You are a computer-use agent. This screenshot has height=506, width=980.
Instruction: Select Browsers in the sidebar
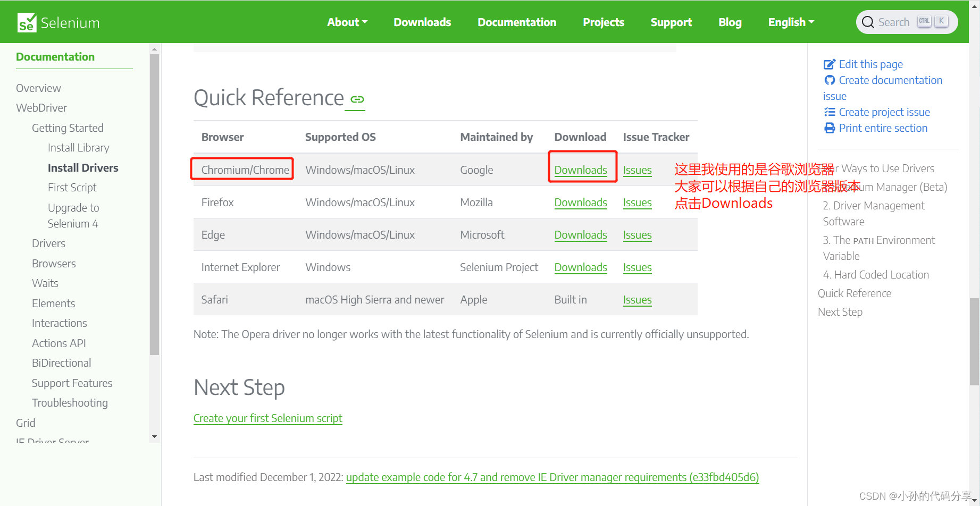(54, 264)
